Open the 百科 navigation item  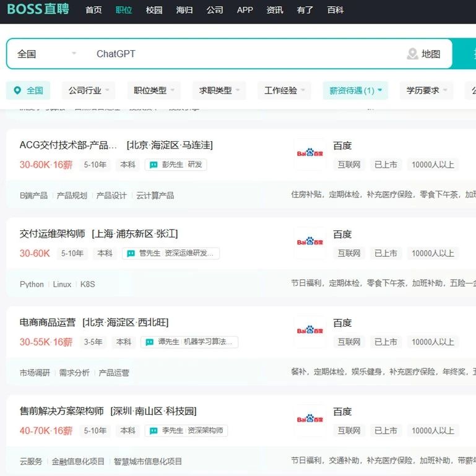point(335,10)
